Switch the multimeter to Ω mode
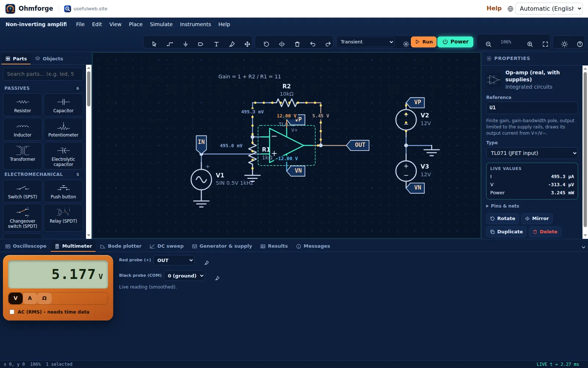The height and width of the screenshot is (368, 588). (x=44, y=298)
